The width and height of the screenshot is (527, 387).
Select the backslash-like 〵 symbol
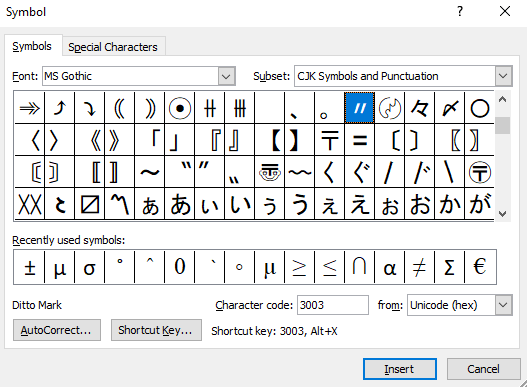[x=450, y=171]
